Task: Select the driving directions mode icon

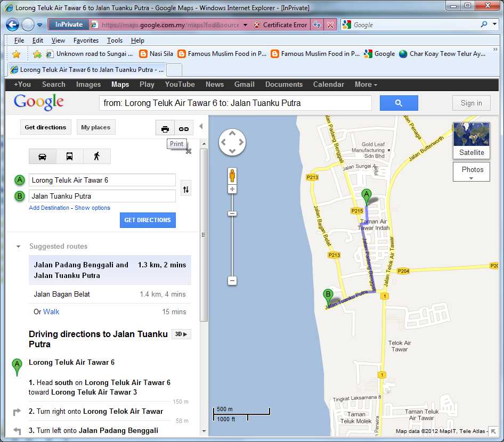Action: click(x=42, y=156)
